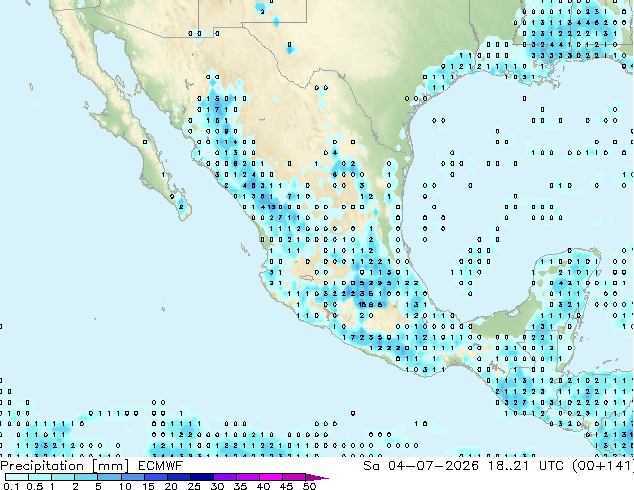Select the 45–50 mm legend swatch

(294, 477)
